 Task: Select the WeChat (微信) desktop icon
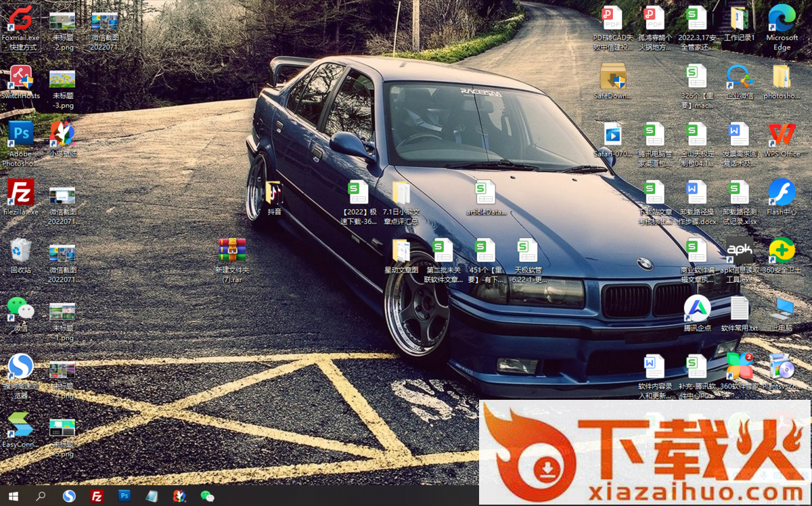20,309
